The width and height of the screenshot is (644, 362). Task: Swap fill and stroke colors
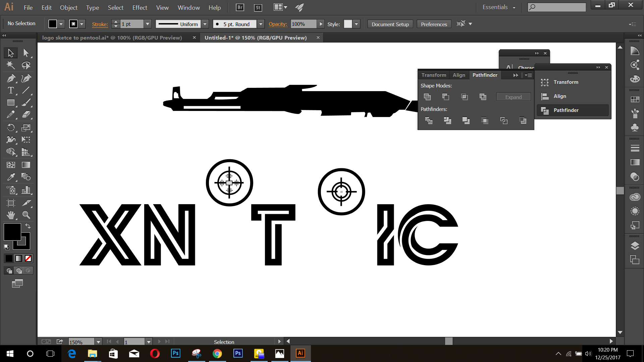click(x=28, y=226)
